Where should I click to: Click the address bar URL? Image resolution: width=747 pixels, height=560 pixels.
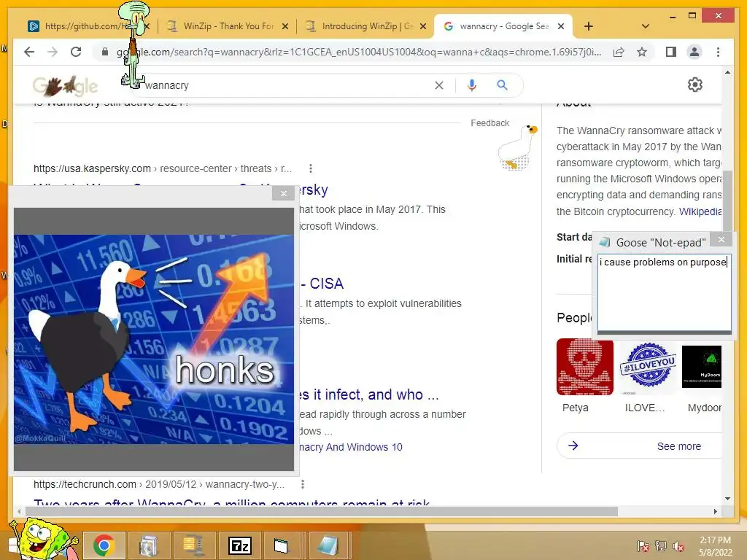359,52
